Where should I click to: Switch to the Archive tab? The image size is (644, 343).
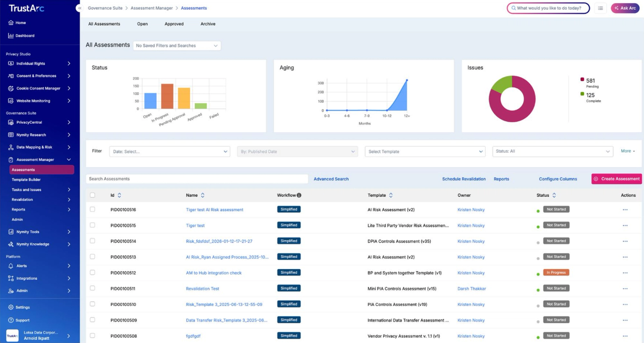(x=208, y=24)
